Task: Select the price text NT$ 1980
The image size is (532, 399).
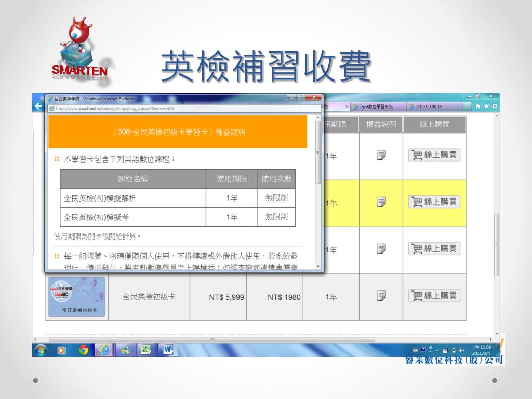Action: pyautogui.click(x=284, y=297)
